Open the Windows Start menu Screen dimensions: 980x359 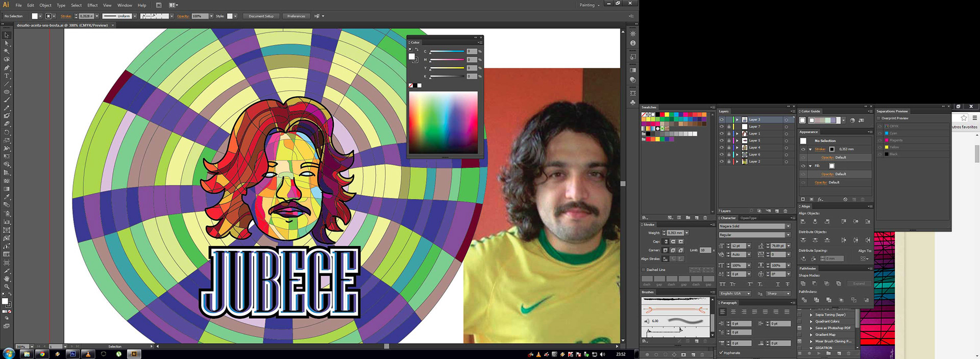[9, 353]
